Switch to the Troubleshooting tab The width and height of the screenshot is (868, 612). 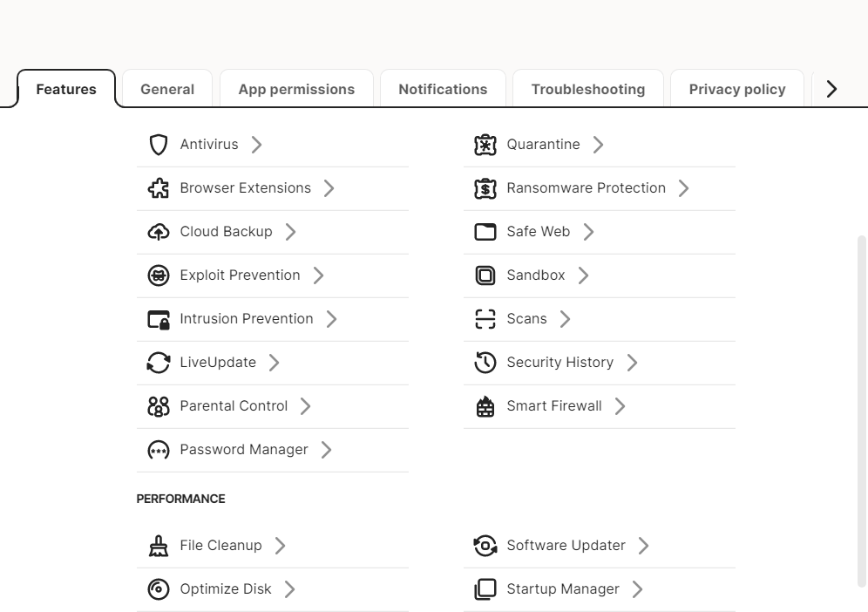pos(588,89)
